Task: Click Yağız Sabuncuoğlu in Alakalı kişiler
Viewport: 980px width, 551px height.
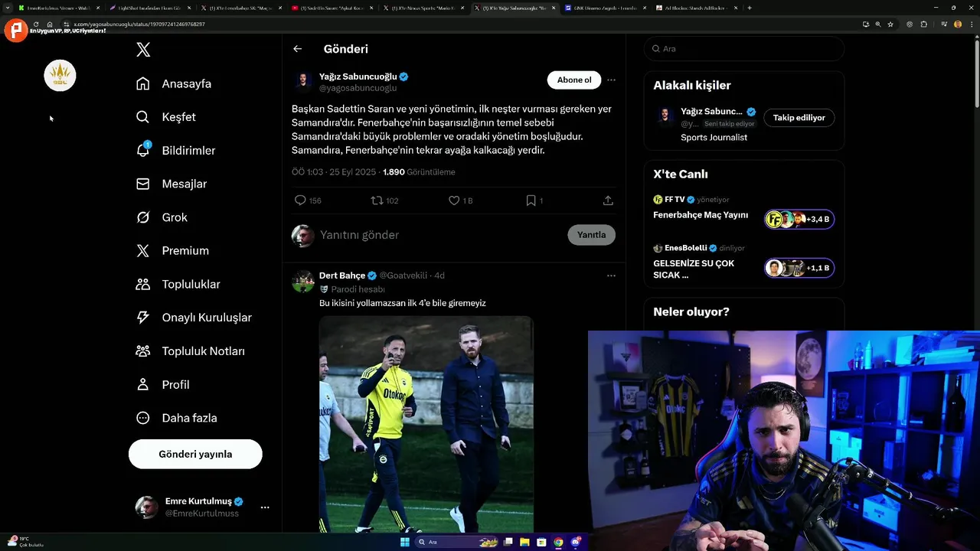Action: pos(711,112)
